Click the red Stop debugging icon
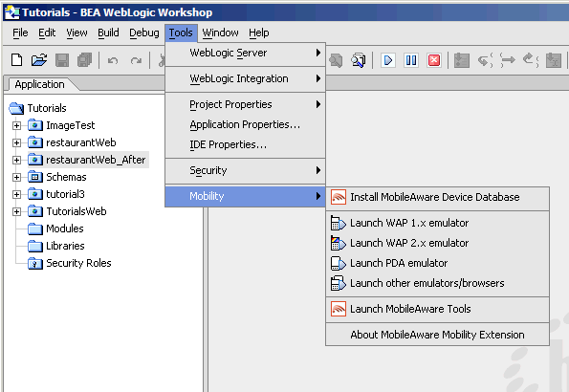Image resolution: width=569 pixels, height=392 pixels. pyautogui.click(x=434, y=60)
